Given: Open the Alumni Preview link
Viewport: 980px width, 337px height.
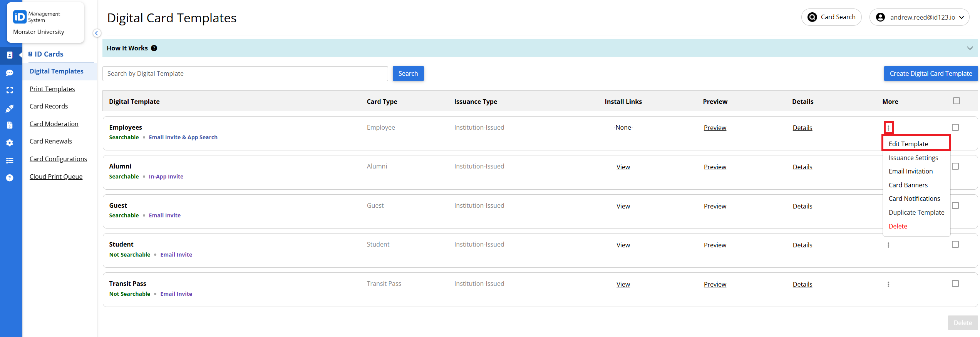Looking at the screenshot, I should tap(715, 167).
